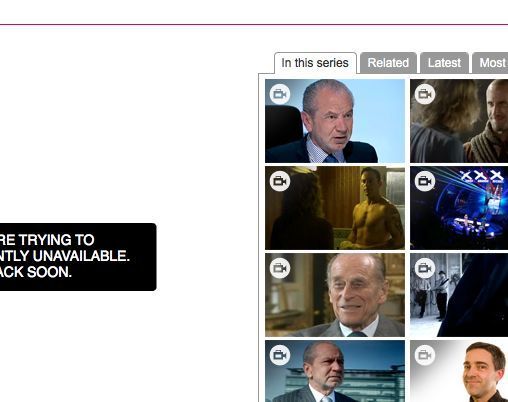Open the video of the man before a glass building

pyautogui.click(x=335, y=371)
